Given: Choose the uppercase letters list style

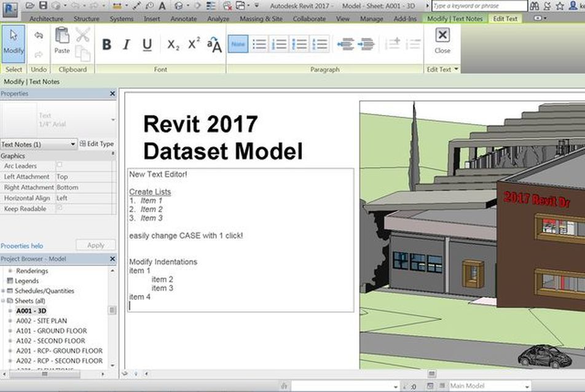Looking at the screenshot, I should pos(320,44).
